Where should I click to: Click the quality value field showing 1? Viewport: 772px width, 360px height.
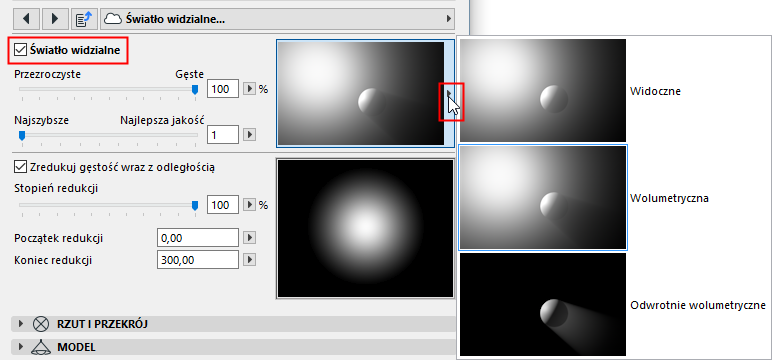click(x=223, y=134)
